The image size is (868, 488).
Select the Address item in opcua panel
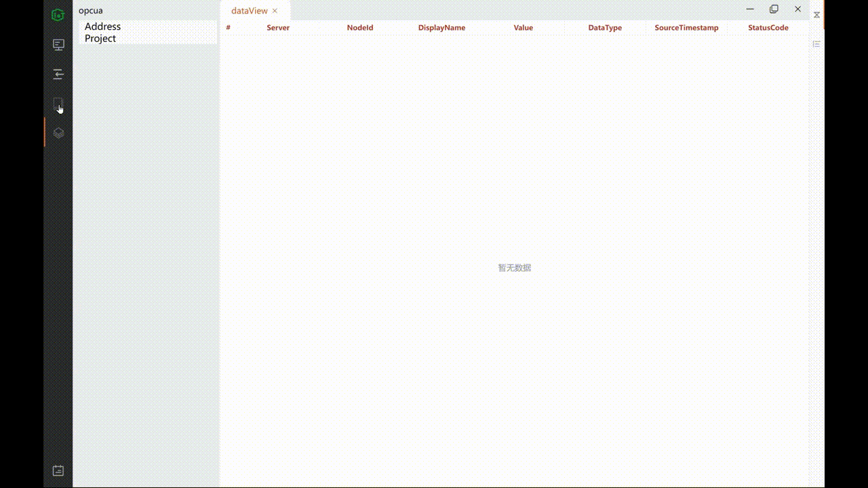(102, 26)
